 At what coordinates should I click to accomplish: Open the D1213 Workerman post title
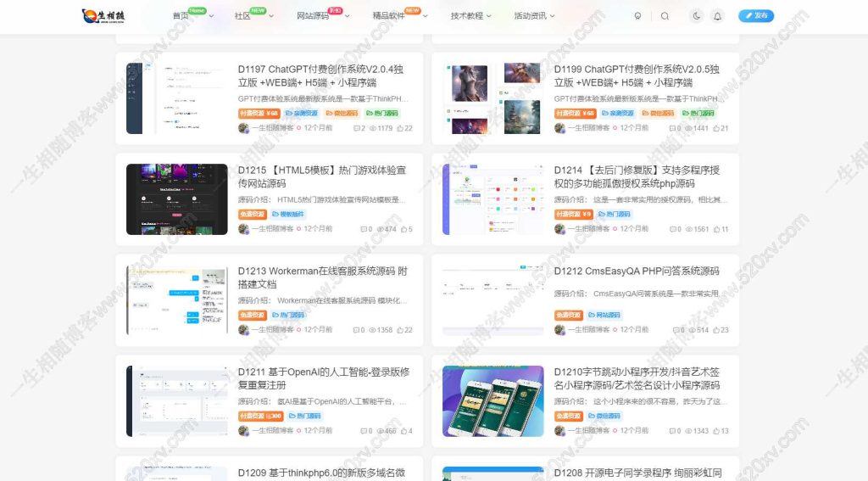pyautogui.click(x=323, y=277)
